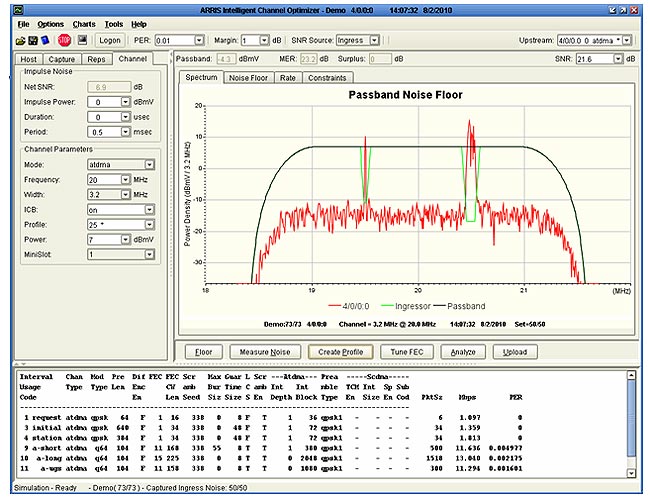
Task: Click the blue book toolbar icon
Action: click(x=47, y=40)
